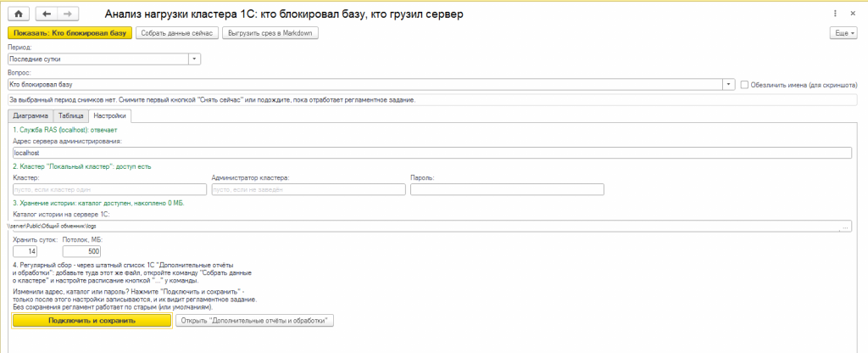Click the label "Адрес сервера администрирования:"
This screenshot has width=868, height=353.
coord(66,142)
